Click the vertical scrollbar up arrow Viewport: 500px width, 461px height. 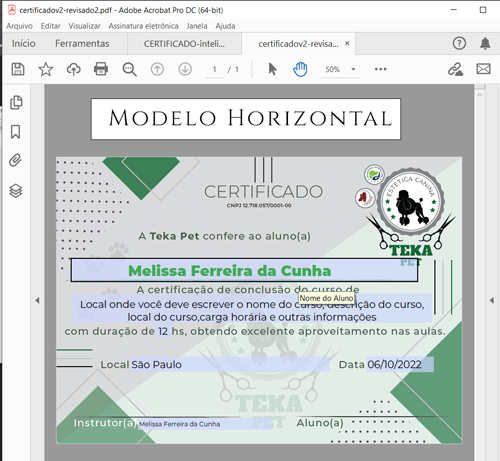(x=480, y=95)
